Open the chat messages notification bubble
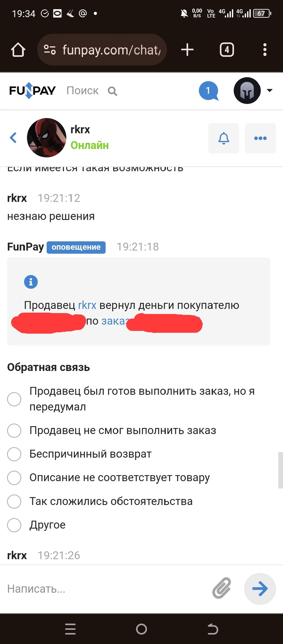Viewport: 283px width, 644px height. 209,90
